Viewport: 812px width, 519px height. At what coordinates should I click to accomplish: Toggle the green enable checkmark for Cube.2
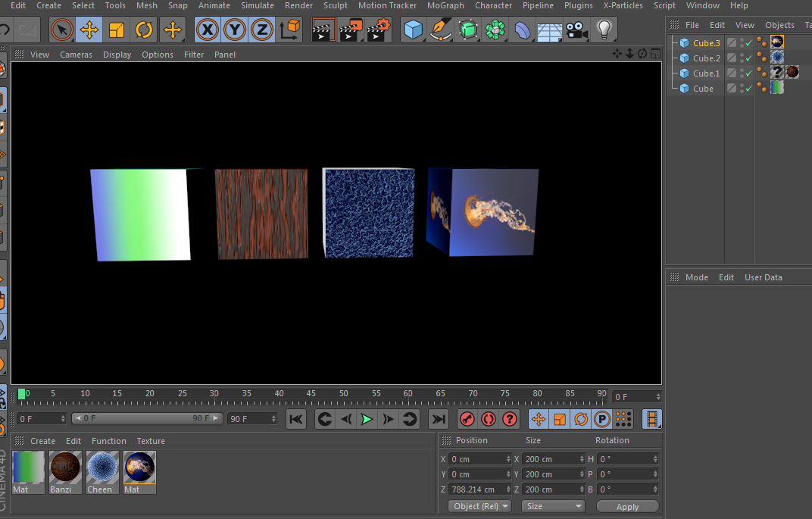point(748,58)
